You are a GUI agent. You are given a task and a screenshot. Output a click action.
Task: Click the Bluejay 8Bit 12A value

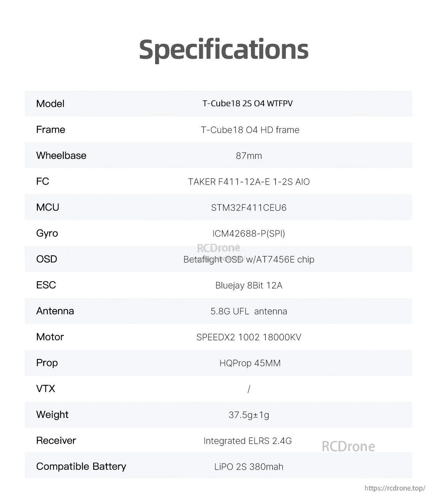click(249, 285)
